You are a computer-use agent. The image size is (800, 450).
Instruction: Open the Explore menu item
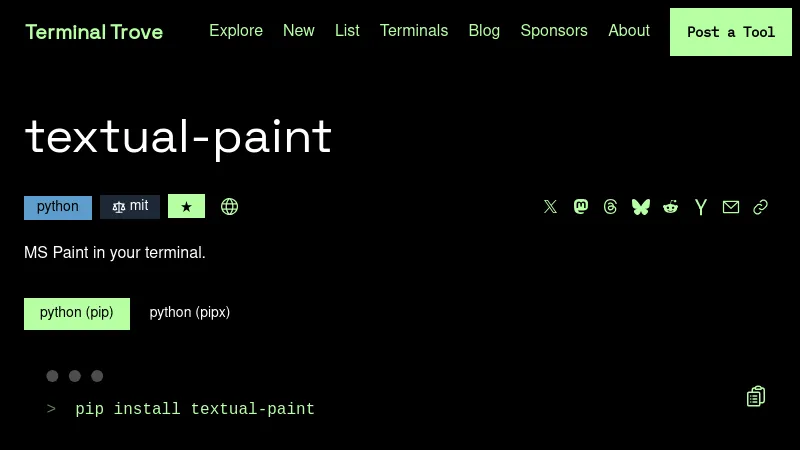click(x=236, y=31)
